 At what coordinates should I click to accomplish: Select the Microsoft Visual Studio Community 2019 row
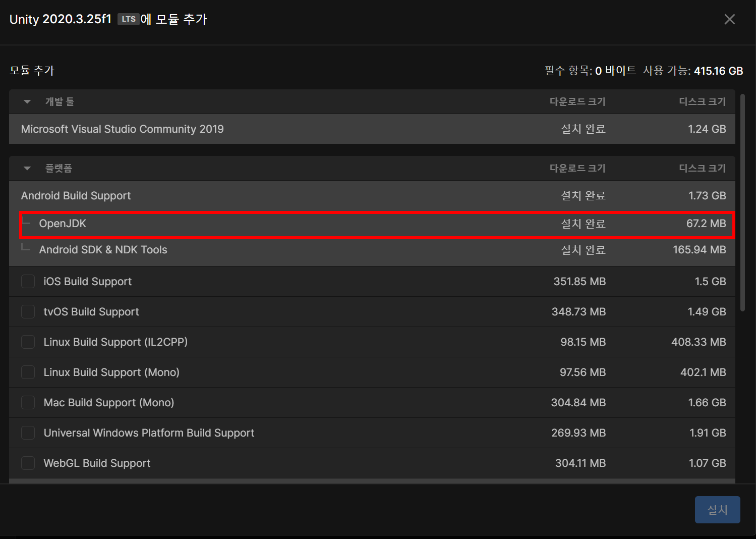tap(372, 129)
